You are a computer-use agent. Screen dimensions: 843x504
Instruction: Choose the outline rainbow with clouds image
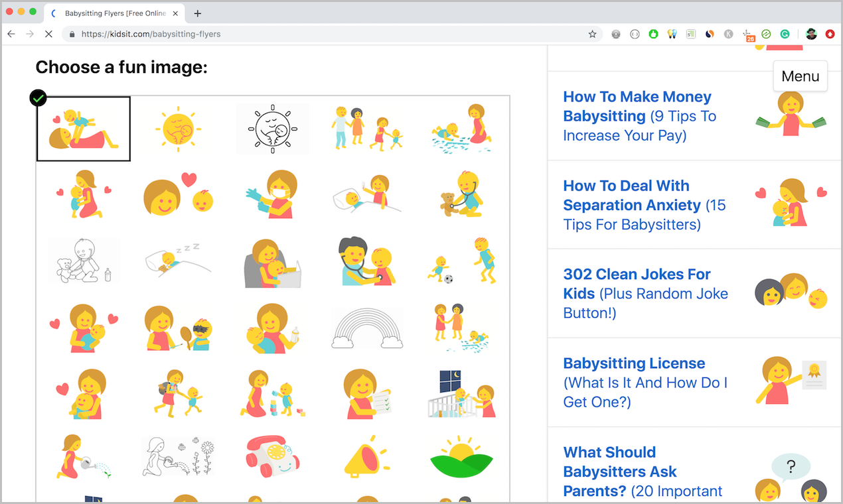coord(368,328)
